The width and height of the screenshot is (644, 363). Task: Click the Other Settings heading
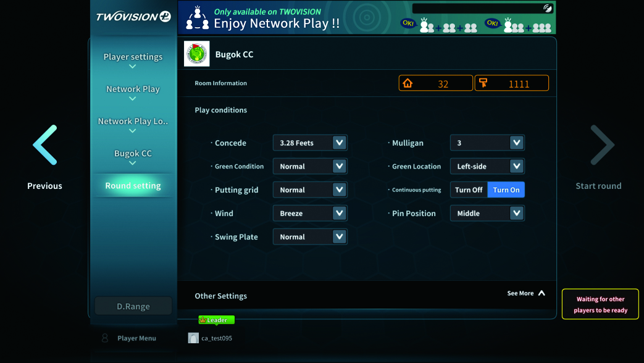[220, 296]
